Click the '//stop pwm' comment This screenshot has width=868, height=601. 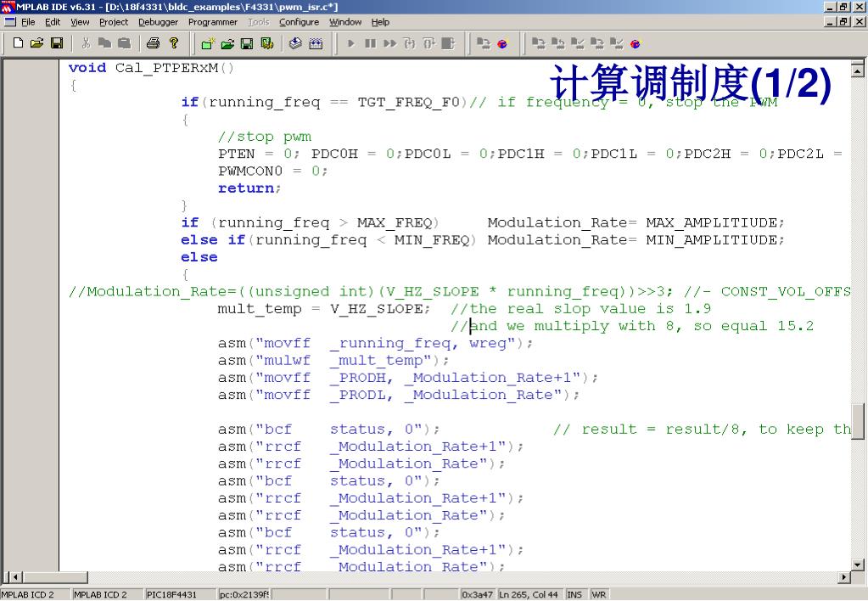[x=265, y=137]
